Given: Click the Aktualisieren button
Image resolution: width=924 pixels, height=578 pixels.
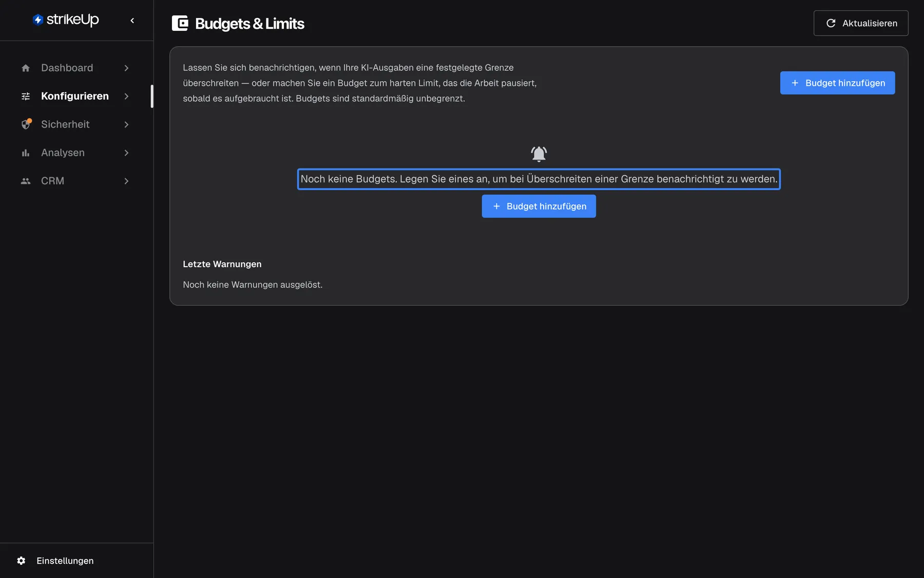Looking at the screenshot, I should coord(861,23).
